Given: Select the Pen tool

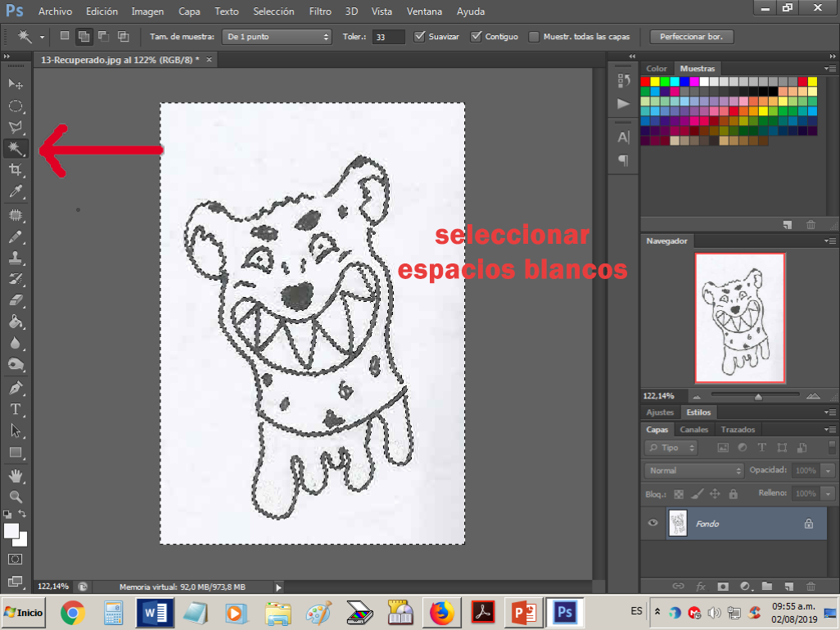Looking at the screenshot, I should [16, 388].
